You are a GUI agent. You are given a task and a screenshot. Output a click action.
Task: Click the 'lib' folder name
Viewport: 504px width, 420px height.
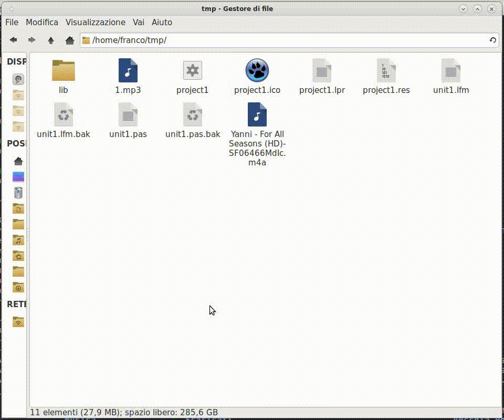tap(64, 90)
